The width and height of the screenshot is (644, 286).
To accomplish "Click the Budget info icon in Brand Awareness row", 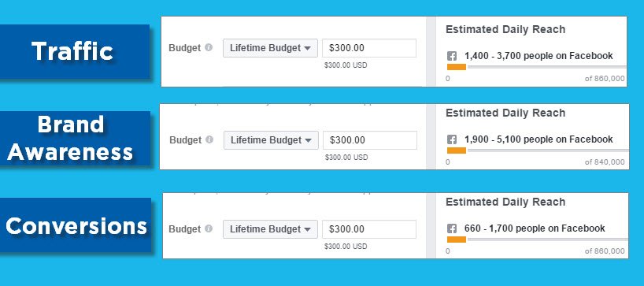I will 209,139.
